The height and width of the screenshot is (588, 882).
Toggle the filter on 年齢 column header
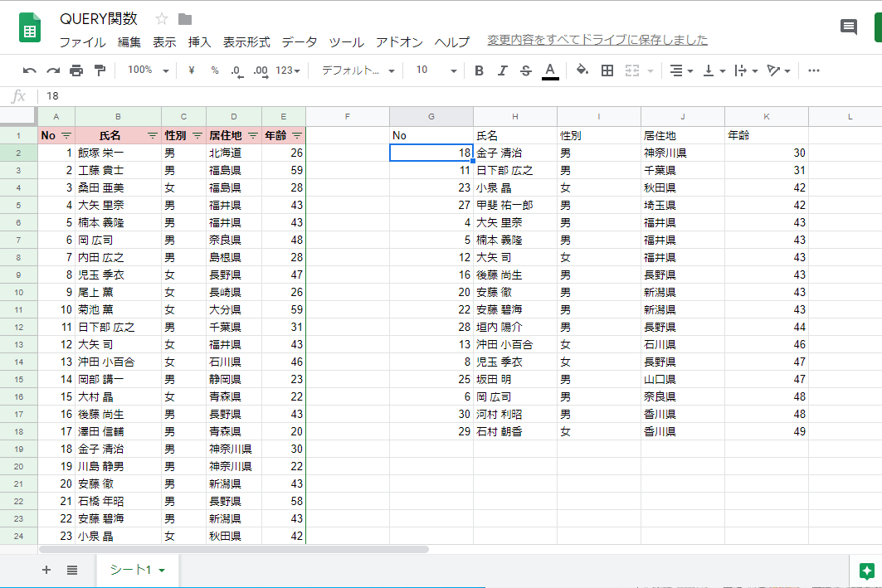coord(296,134)
